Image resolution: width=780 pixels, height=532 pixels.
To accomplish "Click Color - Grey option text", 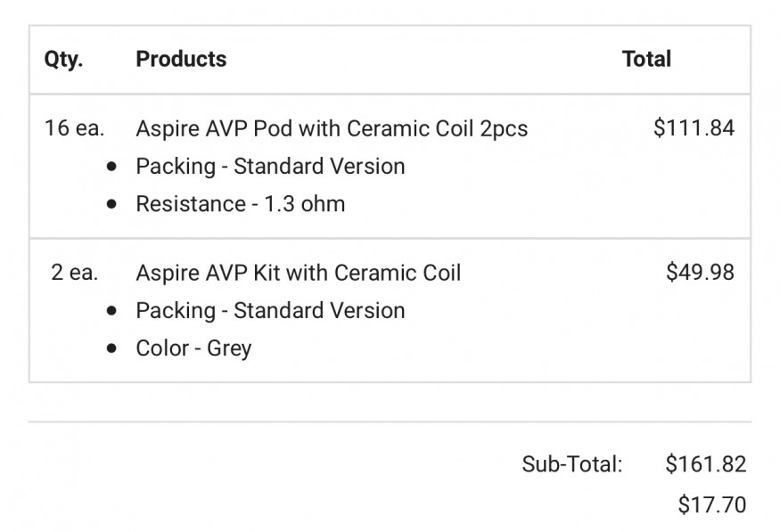I will click(193, 348).
